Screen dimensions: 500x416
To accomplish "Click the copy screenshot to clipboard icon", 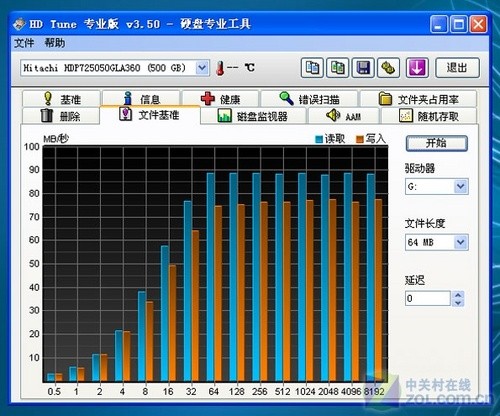I will (337, 68).
